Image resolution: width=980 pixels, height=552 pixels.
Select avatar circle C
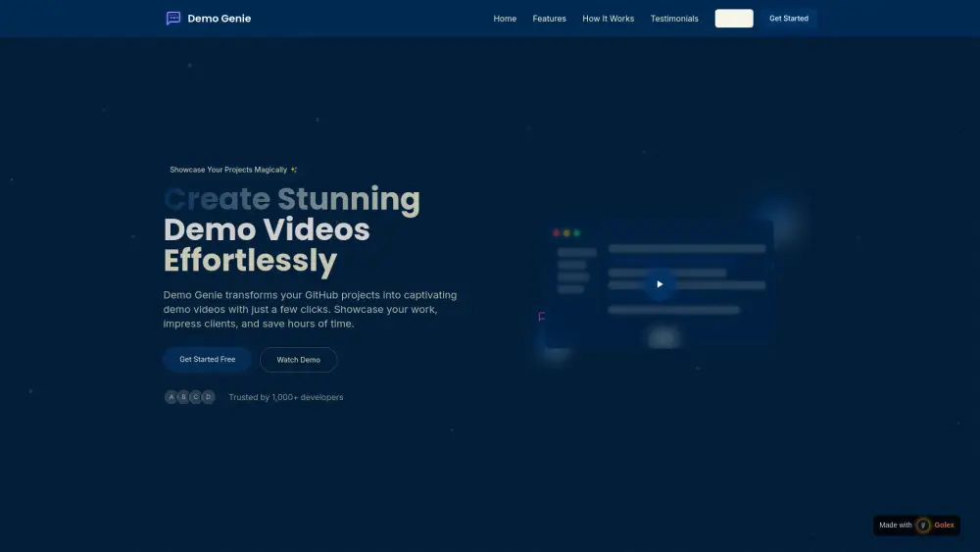pos(195,397)
